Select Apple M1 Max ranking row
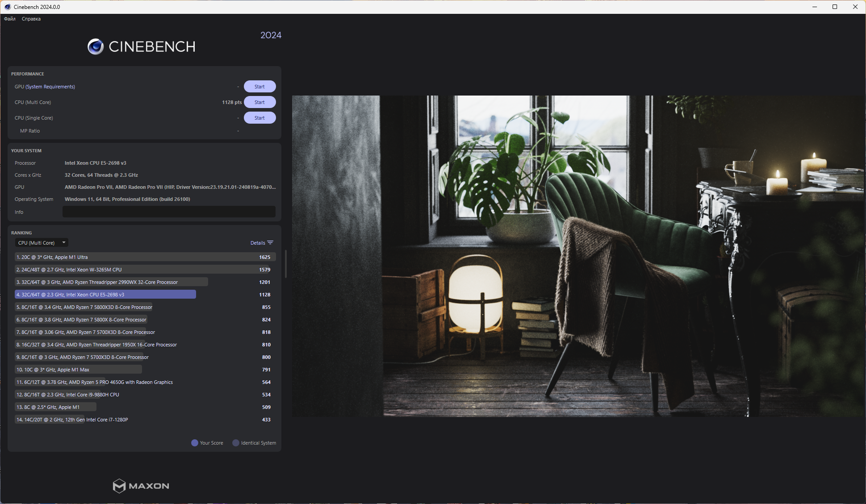The image size is (866, 504). click(145, 370)
